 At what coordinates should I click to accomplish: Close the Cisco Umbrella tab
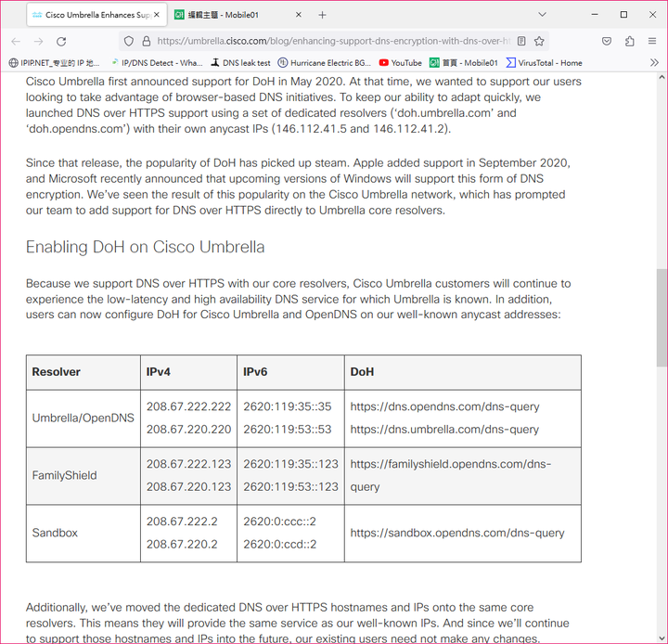click(157, 15)
